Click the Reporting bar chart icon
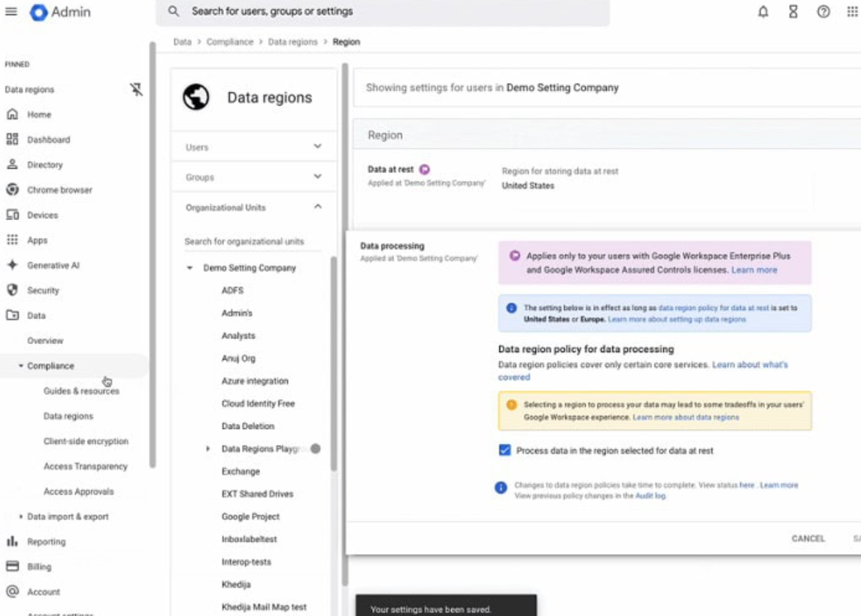861x616 pixels. point(12,542)
